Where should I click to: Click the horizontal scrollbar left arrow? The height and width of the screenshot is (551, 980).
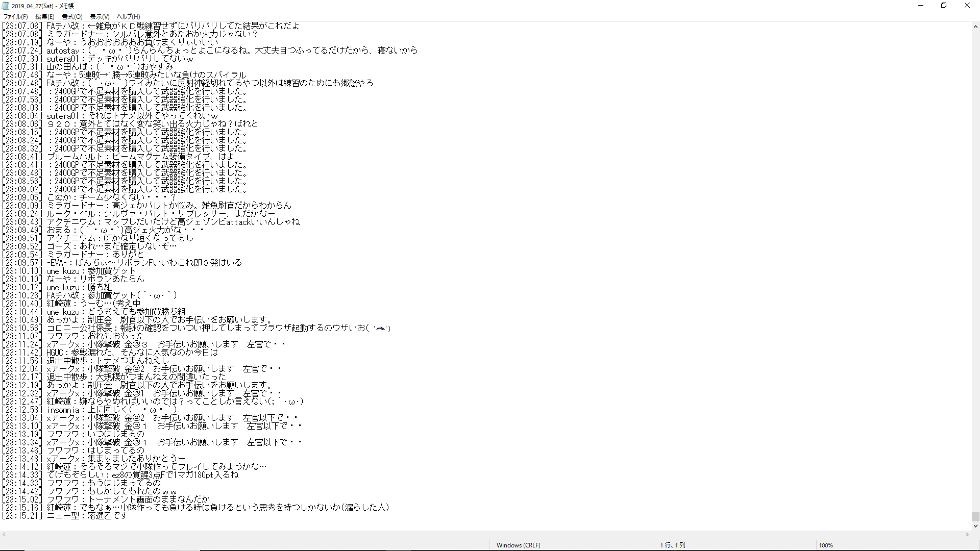pyautogui.click(x=4, y=535)
